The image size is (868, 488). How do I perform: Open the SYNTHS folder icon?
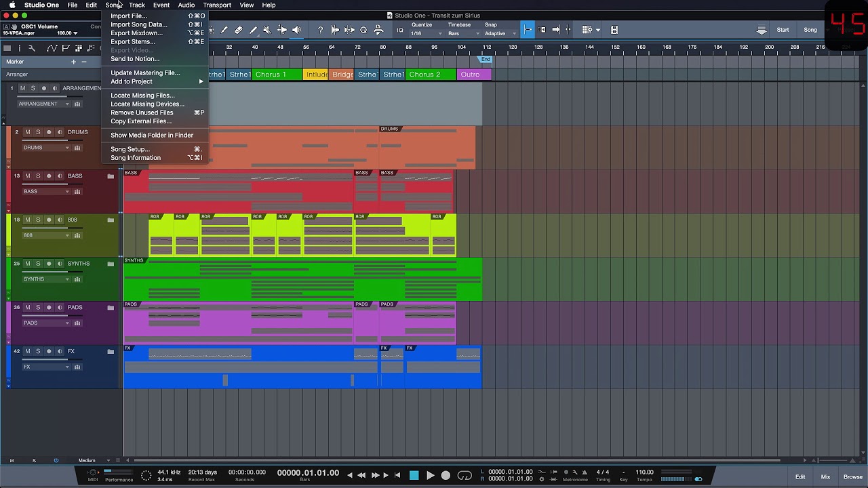[111, 264]
